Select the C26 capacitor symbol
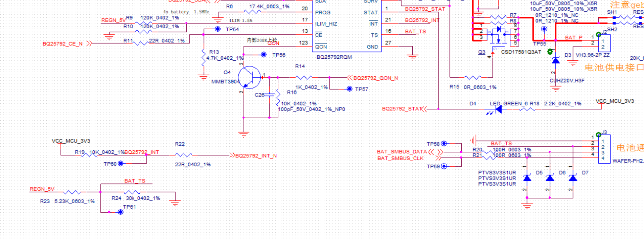This screenshot has width=644, height=240. (x=269, y=94)
